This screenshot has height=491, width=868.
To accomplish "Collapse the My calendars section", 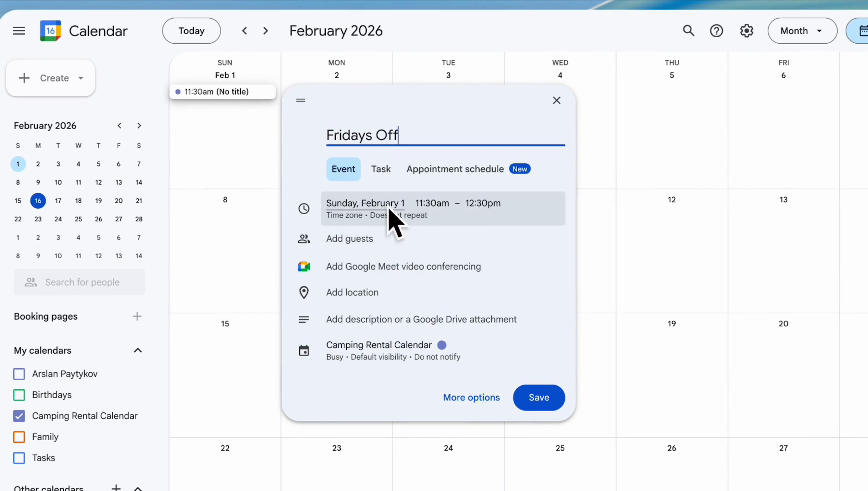I will point(138,351).
